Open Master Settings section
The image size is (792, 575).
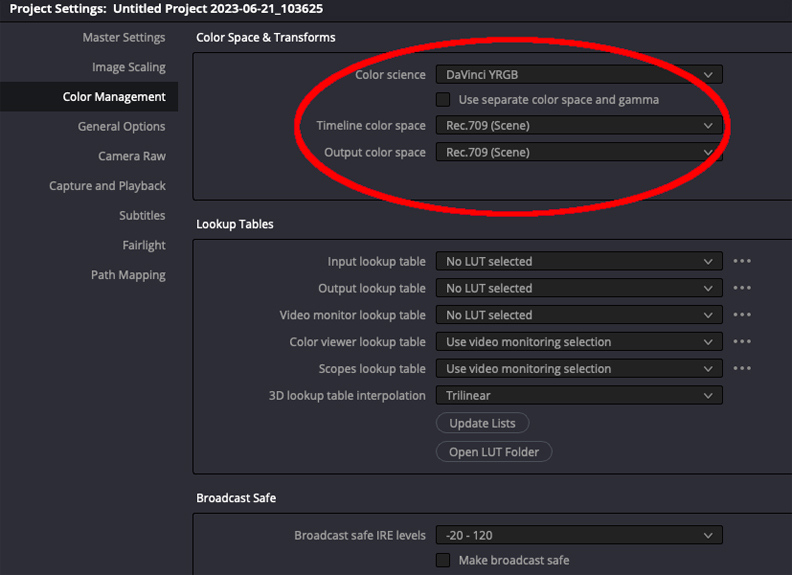point(124,37)
